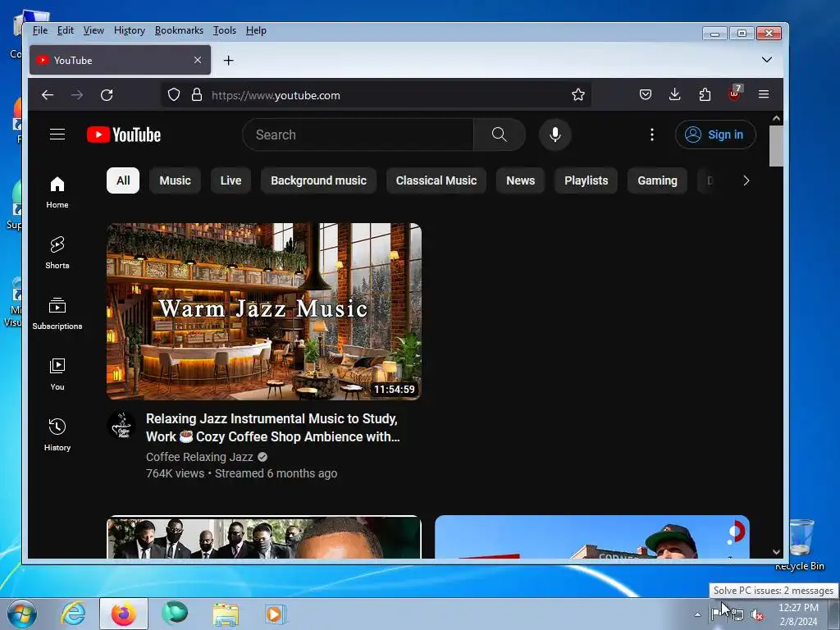Filter by the Live chip
This screenshot has width=840, height=630.
pyautogui.click(x=231, y=180)
